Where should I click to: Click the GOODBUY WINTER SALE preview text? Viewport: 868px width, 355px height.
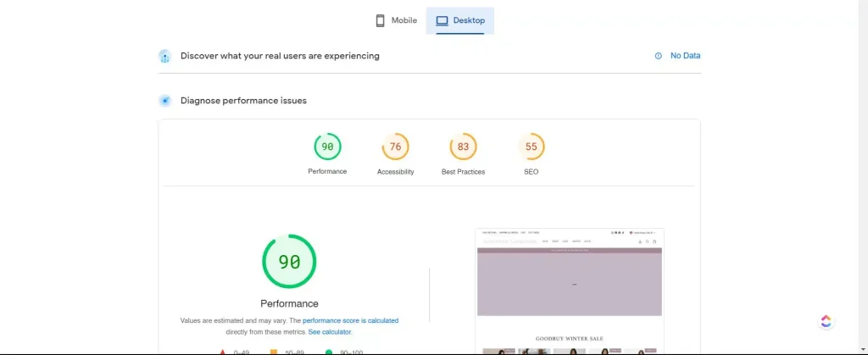pos(570,338)
